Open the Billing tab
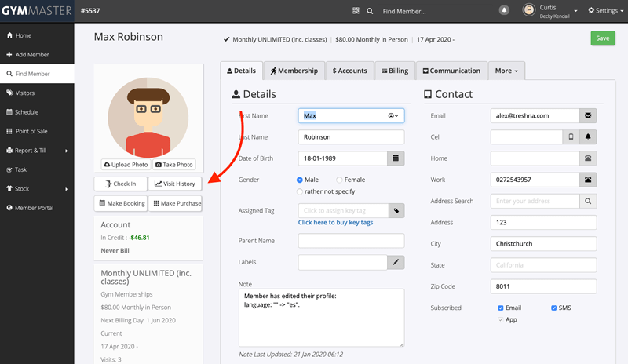Image resolution: width=628 pixels, height=364 pixels. [394, 71]
